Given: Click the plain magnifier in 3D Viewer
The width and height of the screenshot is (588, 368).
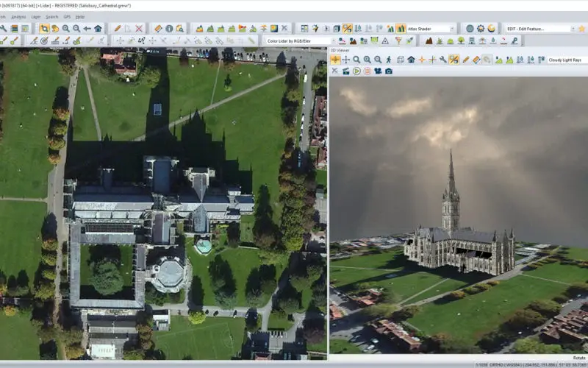Looking at the screenshot, I should (356, 60).
